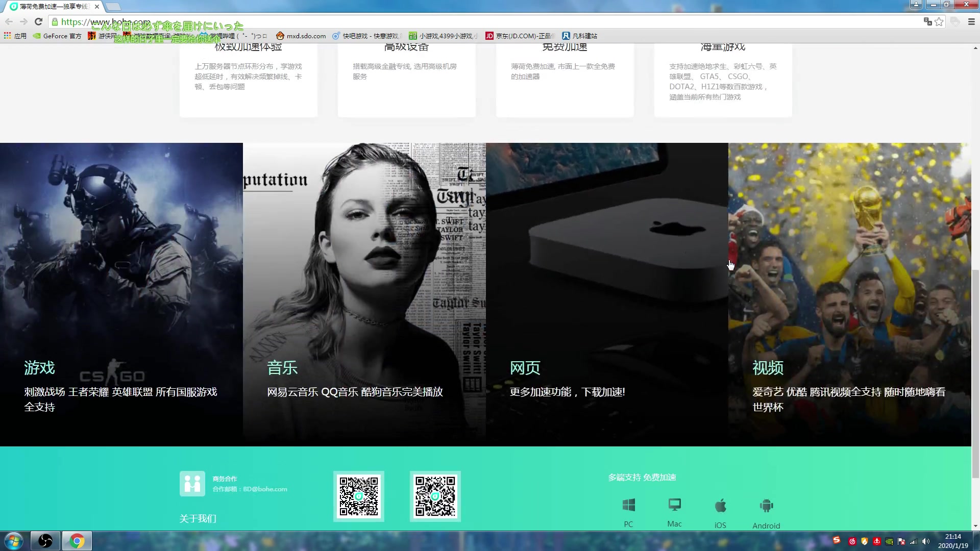Select the 薄荷免费加速 browser tab

coord(54,7)
